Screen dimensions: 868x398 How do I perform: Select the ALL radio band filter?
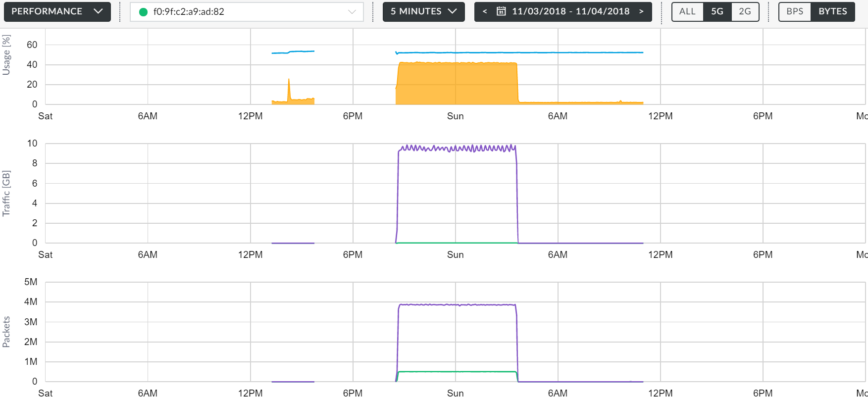click(x=687, y=11)
